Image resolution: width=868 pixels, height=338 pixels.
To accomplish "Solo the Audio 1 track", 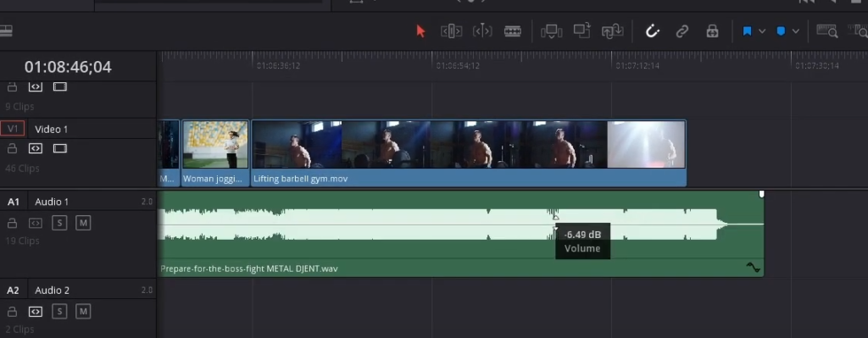I will pos(59,223).
